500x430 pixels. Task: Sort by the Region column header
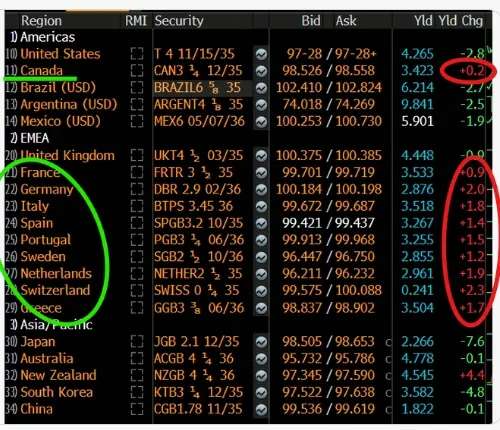[41, 21]
